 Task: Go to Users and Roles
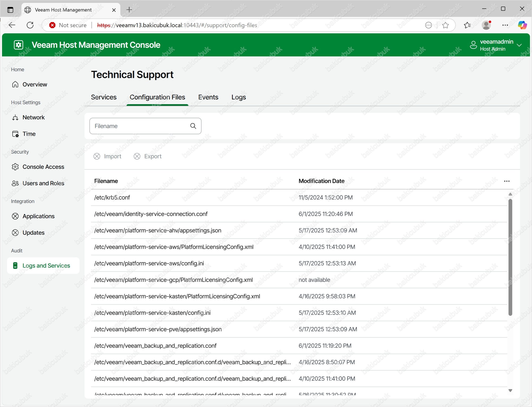(x=43, y=183)
